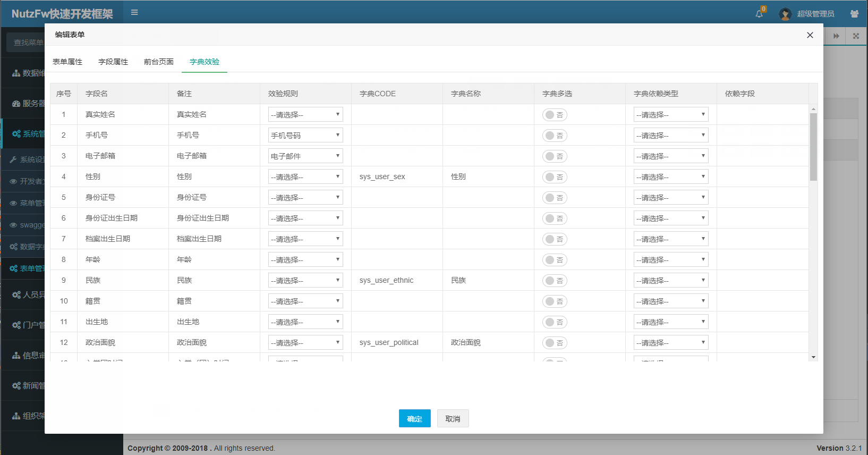Click the 系统设 wrench icon in sidebar
868x455 pixels.
coord(13,159)
